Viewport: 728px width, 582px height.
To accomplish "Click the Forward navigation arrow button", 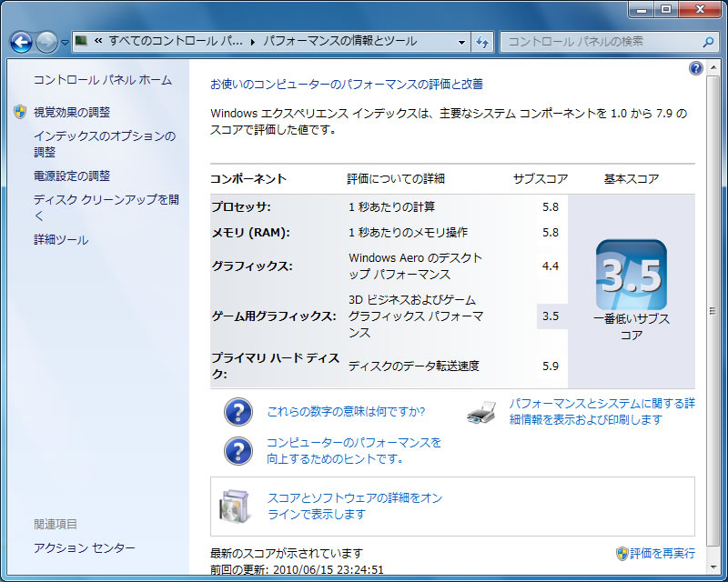I will (47, 42).
